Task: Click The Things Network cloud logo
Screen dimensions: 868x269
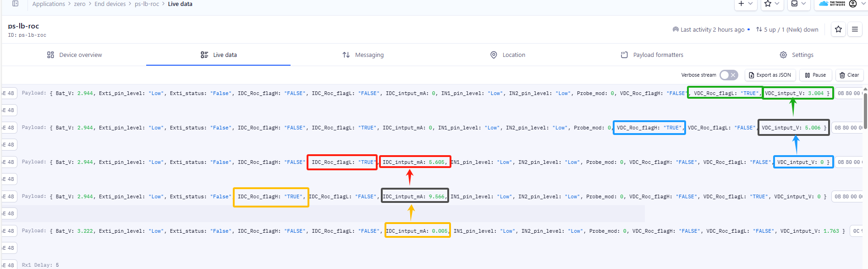Action: (832, 4)
